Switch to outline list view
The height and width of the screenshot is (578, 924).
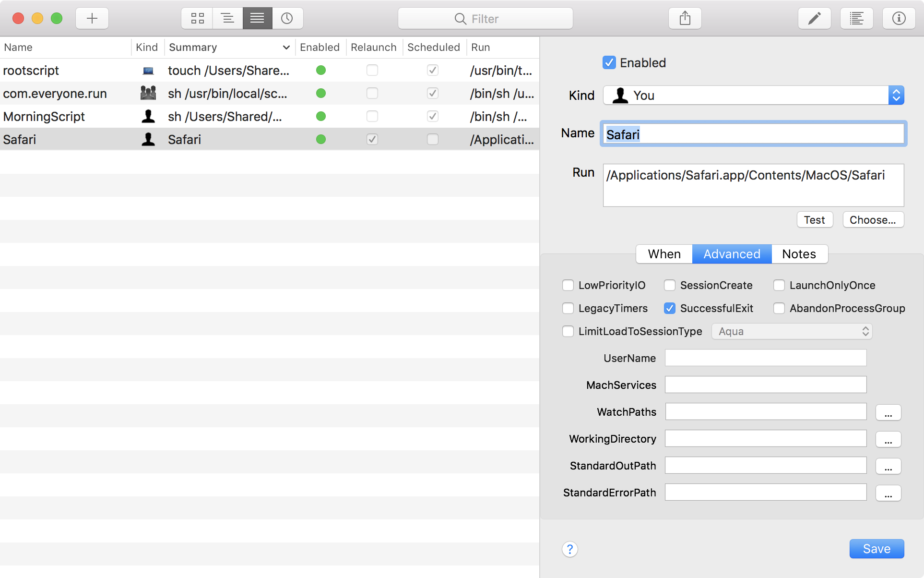click(227, 19)
